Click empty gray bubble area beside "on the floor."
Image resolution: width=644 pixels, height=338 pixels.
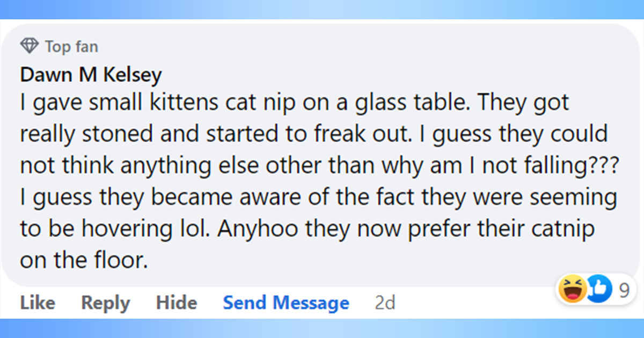pyautogui.click(x=349, y=262)
